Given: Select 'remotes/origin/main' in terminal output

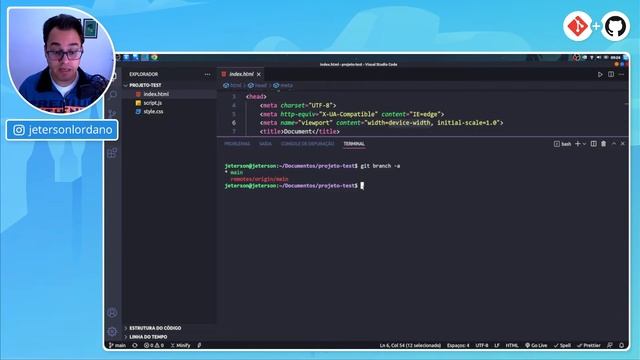Looking at the screenshot, I should click(x=259, y=179).
